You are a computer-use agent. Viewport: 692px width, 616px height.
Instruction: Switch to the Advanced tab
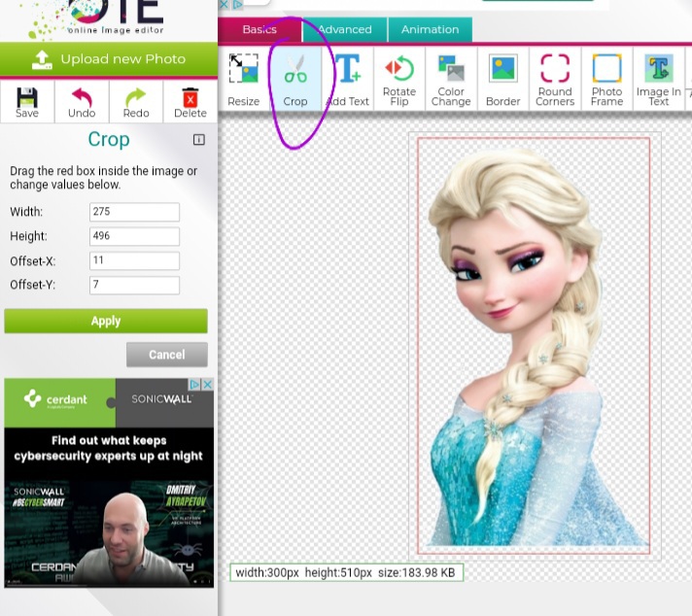click(345, 30)
